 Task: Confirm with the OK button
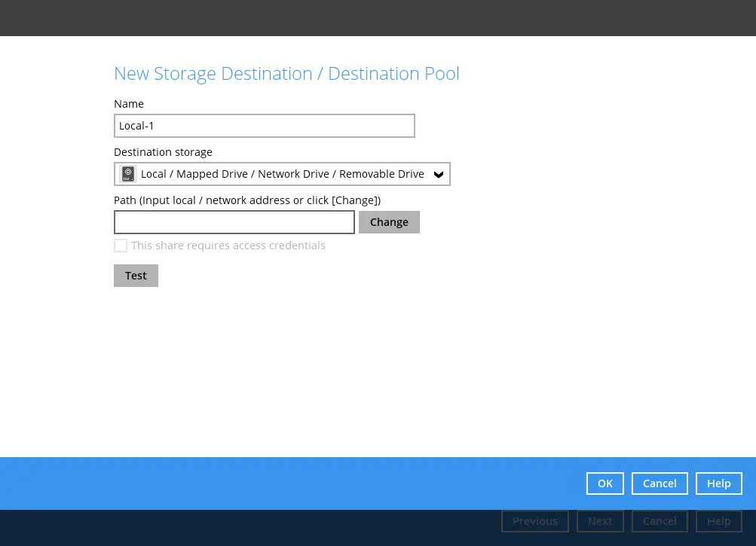(604, 483)
